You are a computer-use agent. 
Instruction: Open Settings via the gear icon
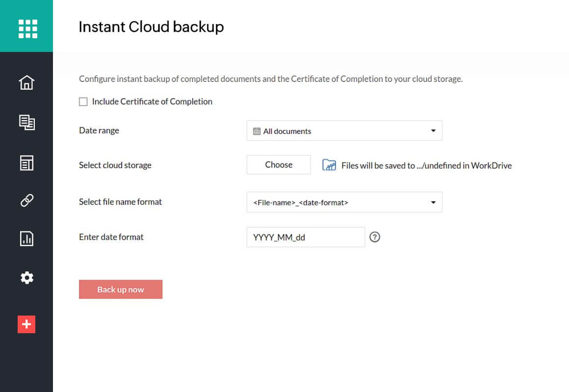(x=26, y=278)
